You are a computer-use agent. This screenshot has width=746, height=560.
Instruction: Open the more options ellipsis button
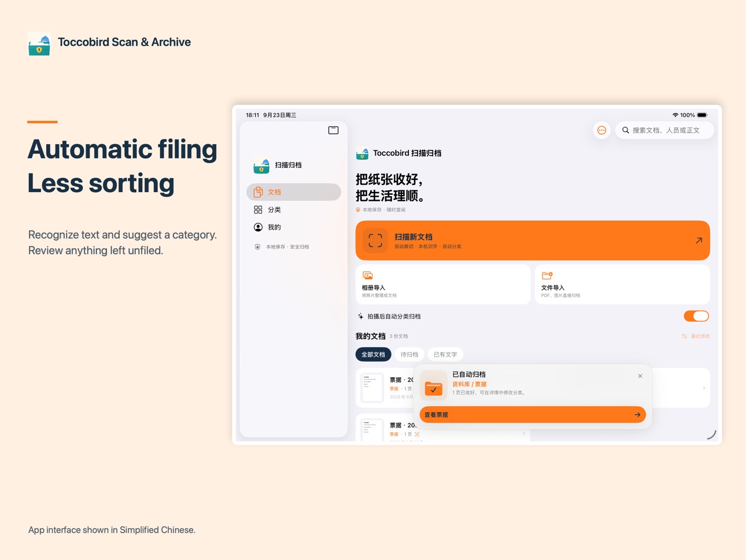[601, 130]
